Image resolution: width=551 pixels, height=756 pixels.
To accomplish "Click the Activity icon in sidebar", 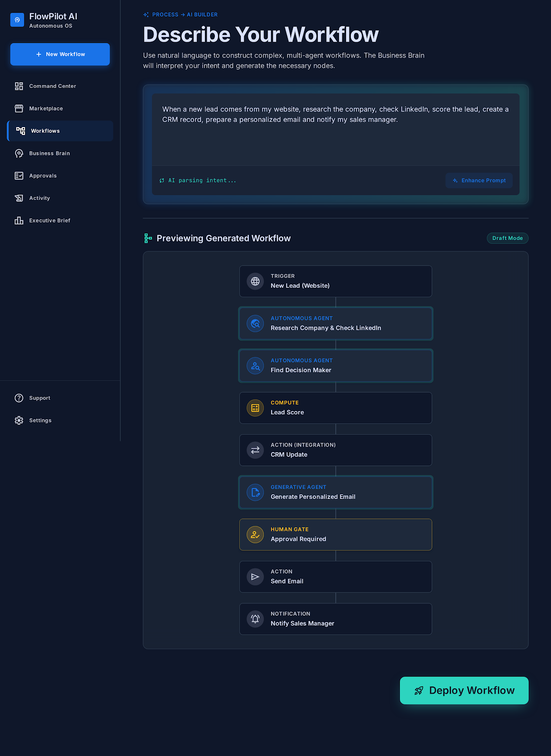I will point(19,198).
